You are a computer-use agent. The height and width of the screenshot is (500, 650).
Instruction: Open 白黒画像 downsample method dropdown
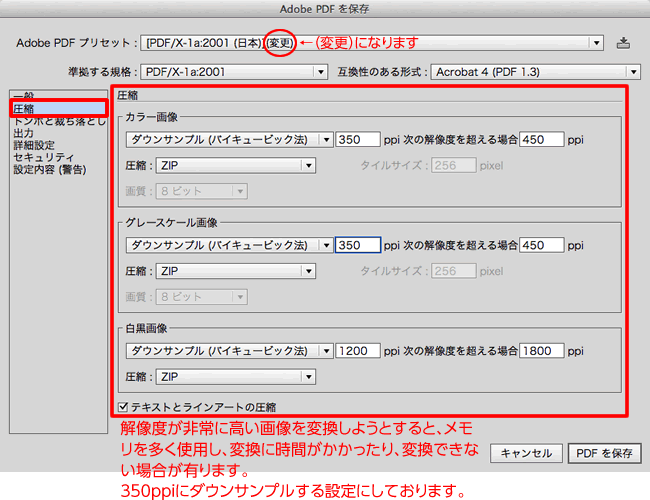230,351
